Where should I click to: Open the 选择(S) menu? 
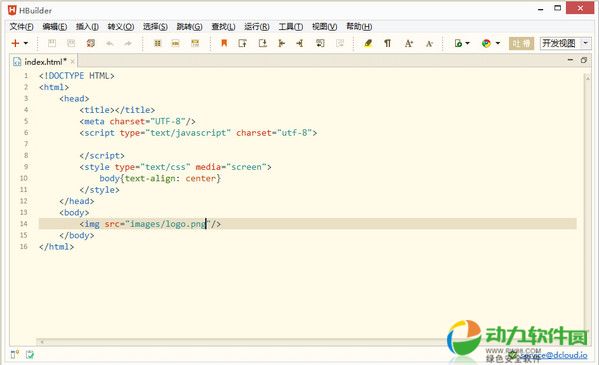coord(155,27)
